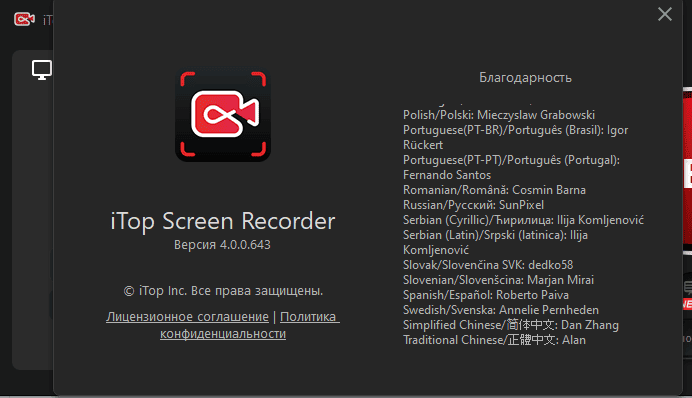Click the Версия 4.0.0.643 text

coord(222,245)
